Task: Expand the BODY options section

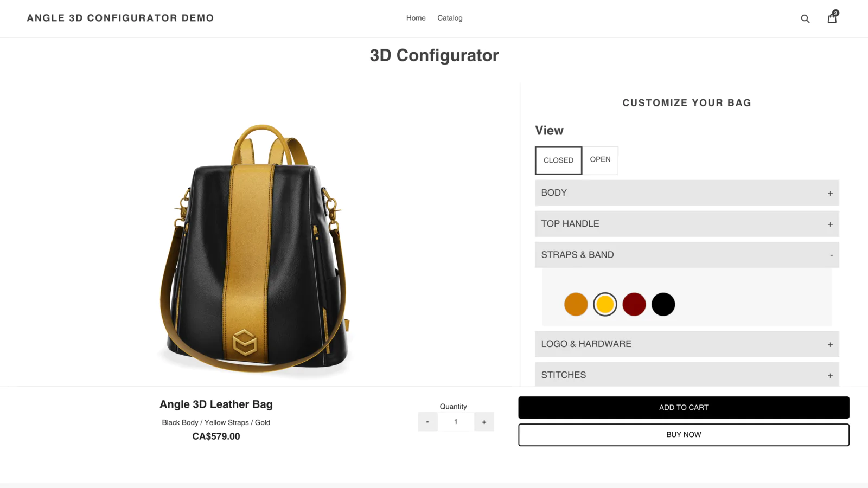Action: (x=687, y=193)
